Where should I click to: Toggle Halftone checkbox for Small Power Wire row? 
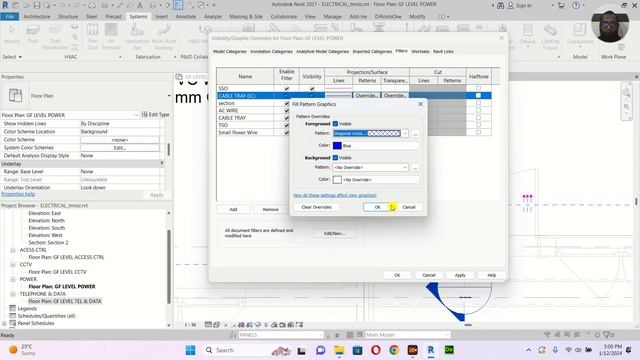tap(478, 132)
